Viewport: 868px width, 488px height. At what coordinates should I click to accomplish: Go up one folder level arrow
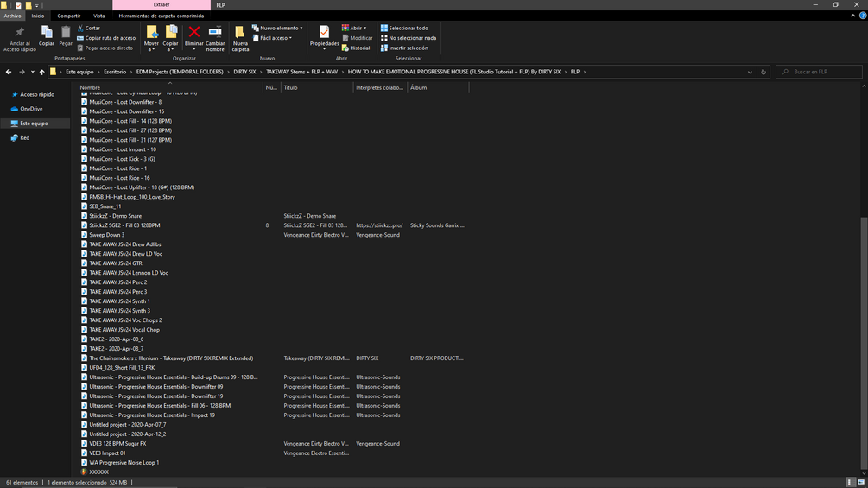tap(41, 72)
